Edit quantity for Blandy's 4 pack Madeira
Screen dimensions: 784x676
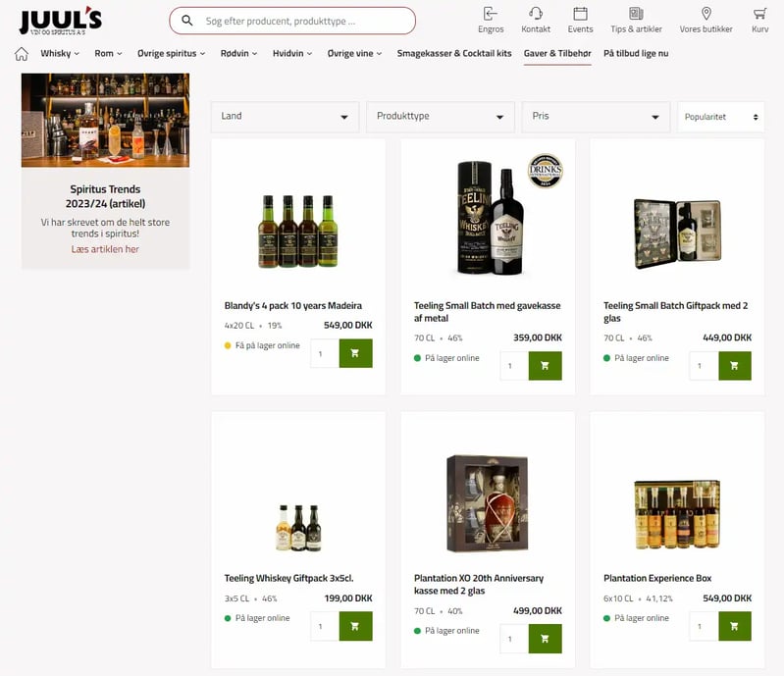(x=325, y=353)
